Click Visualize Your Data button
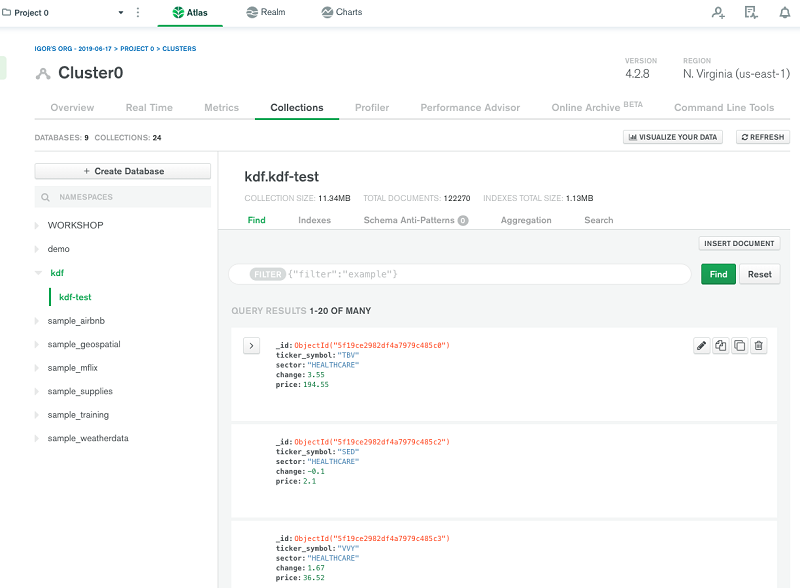This screenshot has width=800, height=588. click(x=673, y=137)
